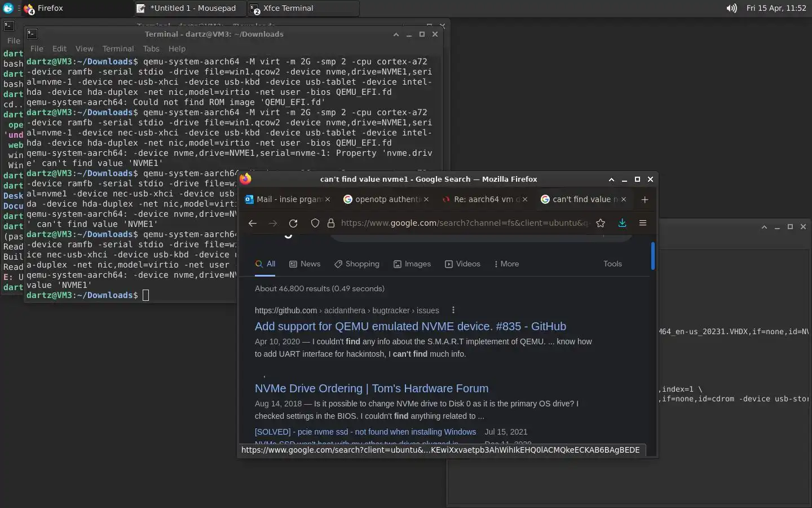Bookmark this page with the star icon
The image size is (812, 508).
click(x=601, y=223)
